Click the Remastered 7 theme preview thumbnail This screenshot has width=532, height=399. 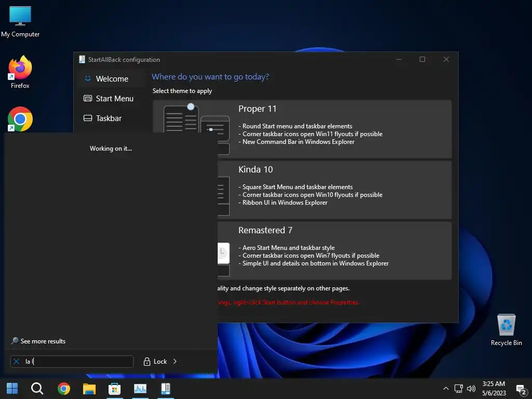click(223, 259)
